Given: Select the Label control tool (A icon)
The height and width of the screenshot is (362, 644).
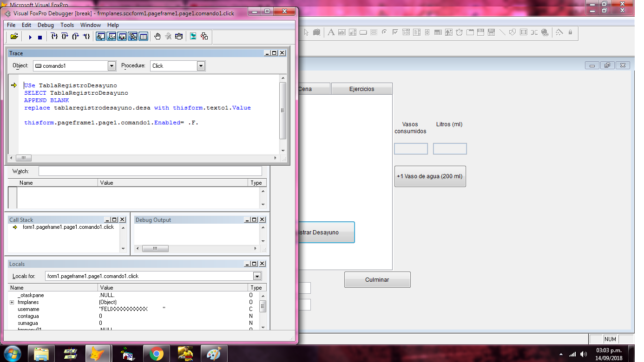Looking at the screenshot, I should 331,32.
